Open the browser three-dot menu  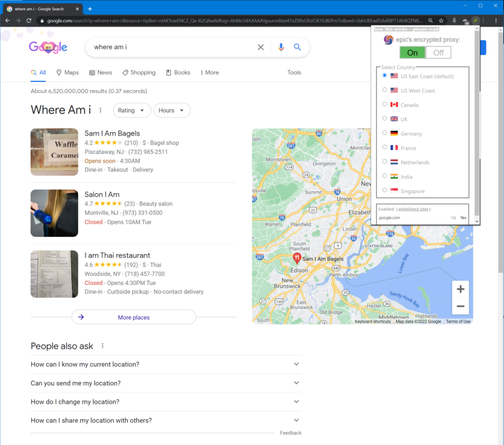(x=495, y=20)
